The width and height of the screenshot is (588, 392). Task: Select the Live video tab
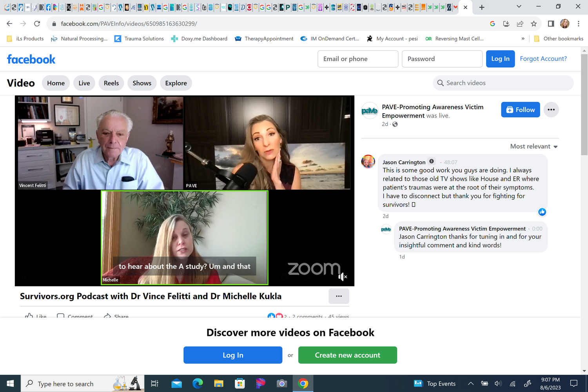pyautogui.click(x=84, y=83)
